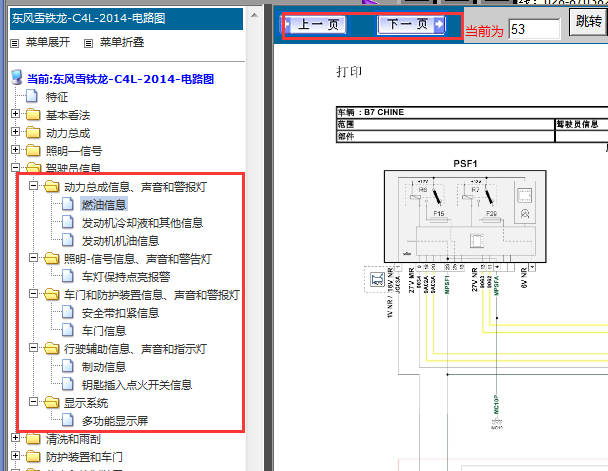
Task: Focus the current page number field showing 53
Action: click(534, 29)
